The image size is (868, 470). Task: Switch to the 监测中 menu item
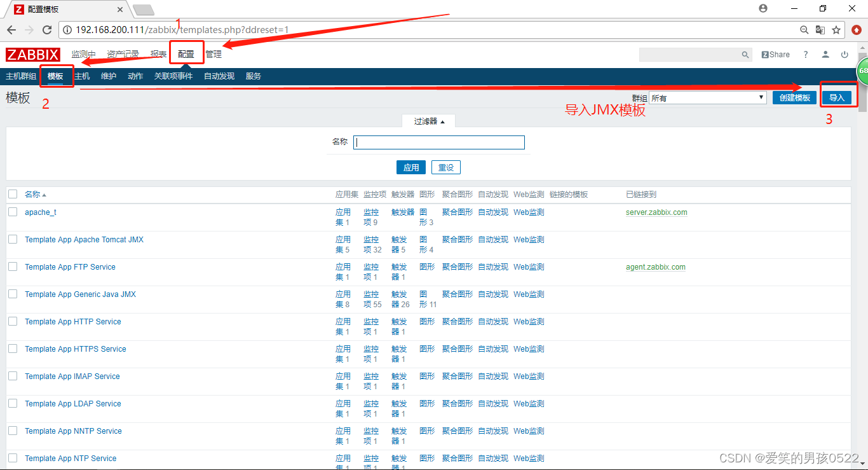coord(84,55)
